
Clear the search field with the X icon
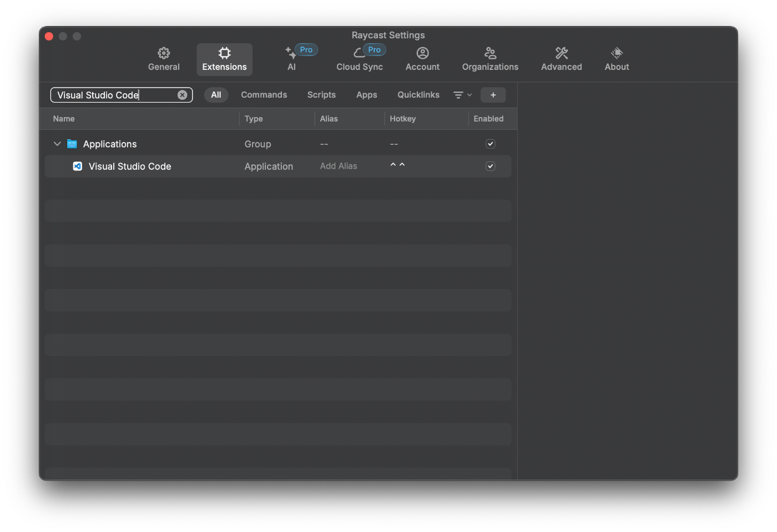point(182,95)
